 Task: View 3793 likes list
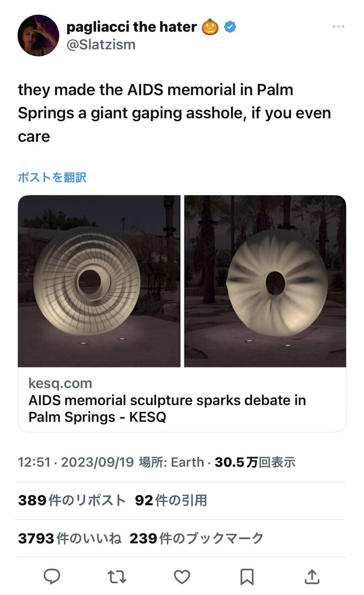coord(70,539)
